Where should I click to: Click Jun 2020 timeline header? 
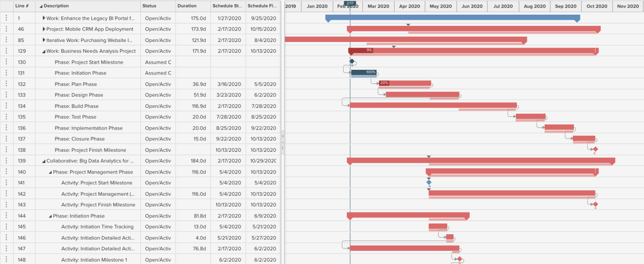coord(472,6)
